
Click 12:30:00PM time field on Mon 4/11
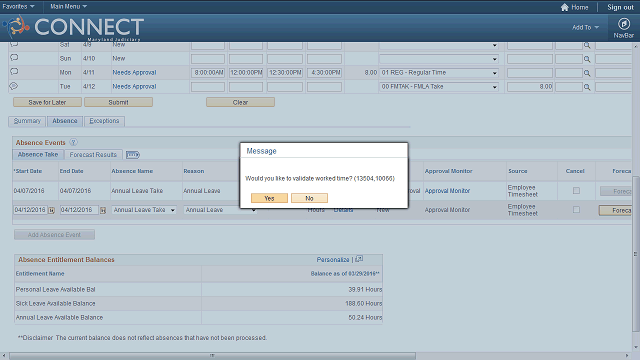tap(285, 73)
